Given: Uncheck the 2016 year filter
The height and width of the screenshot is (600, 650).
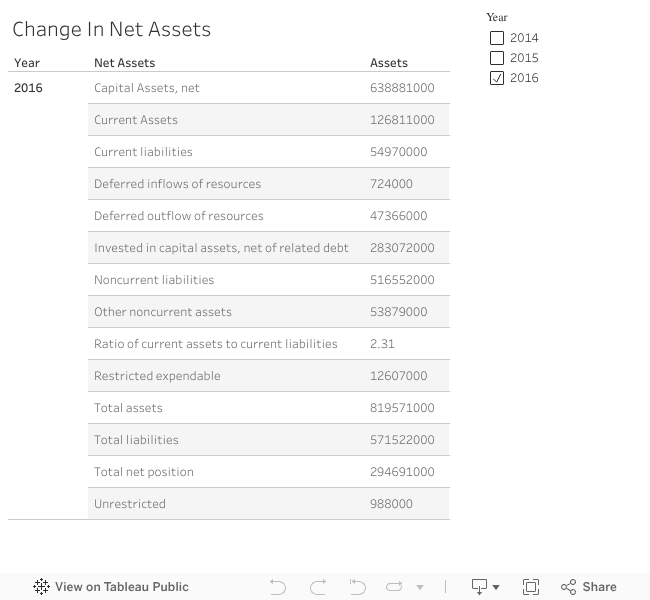Looking at the screenshot, I should 497,78.
